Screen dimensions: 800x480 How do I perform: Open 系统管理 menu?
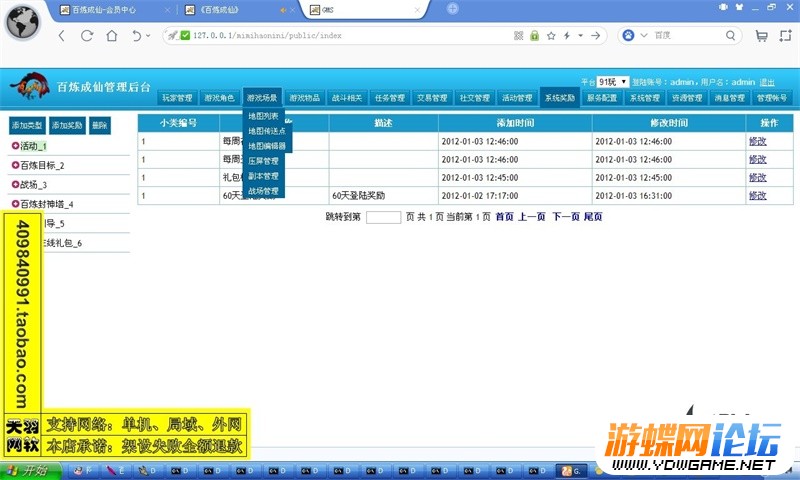coord(645,98)
